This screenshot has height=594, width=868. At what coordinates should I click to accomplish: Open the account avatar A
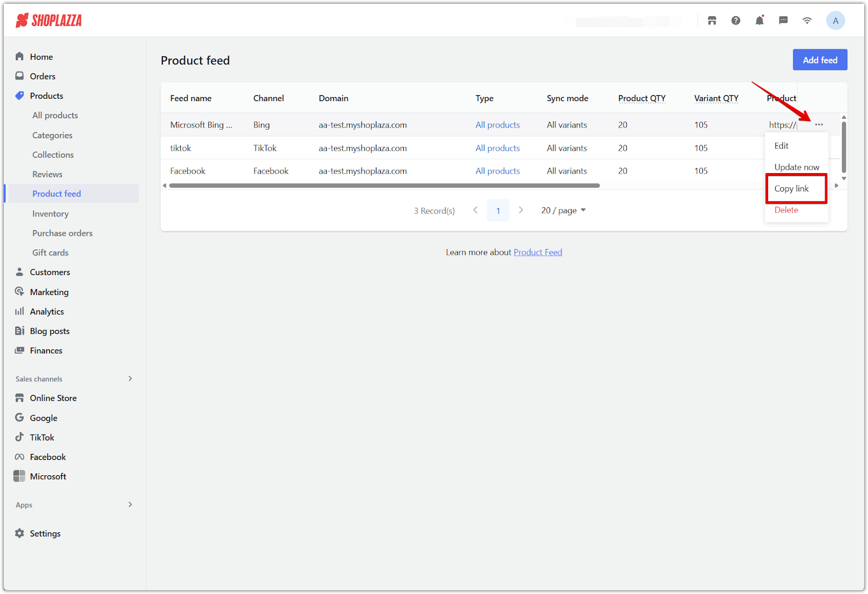[x=835, y=21]
